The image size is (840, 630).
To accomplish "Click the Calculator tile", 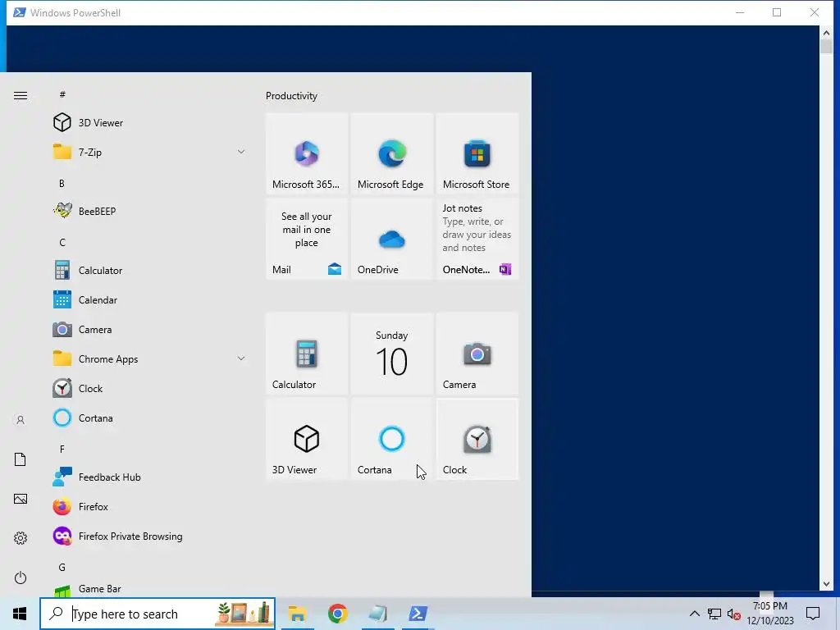I will [307, 354].
